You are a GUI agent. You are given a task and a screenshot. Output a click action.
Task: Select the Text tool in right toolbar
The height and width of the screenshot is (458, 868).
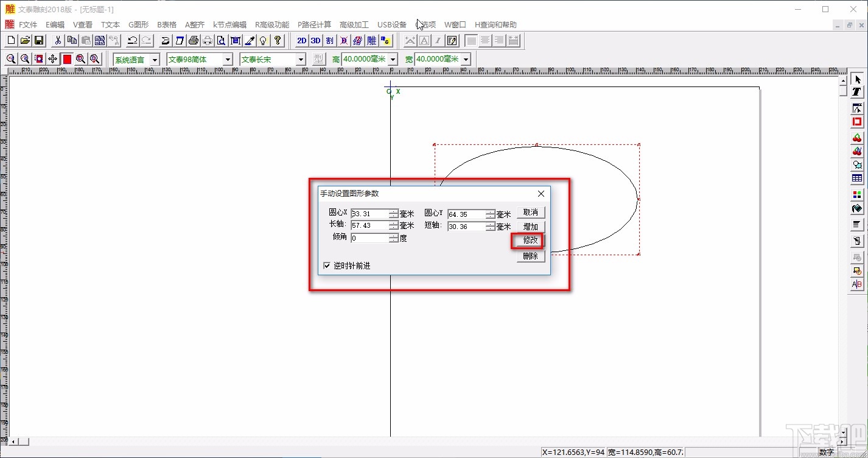click(x=857, y=92)
